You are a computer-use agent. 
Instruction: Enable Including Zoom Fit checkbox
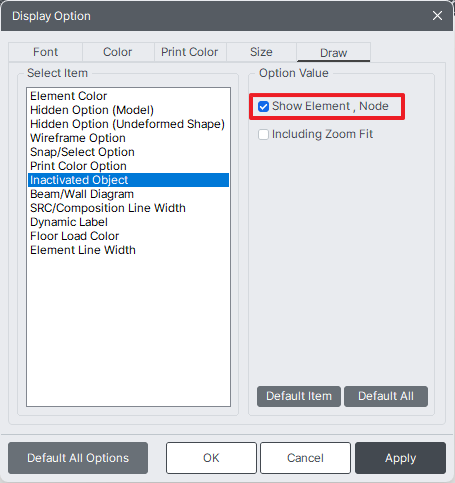(263, 135)
